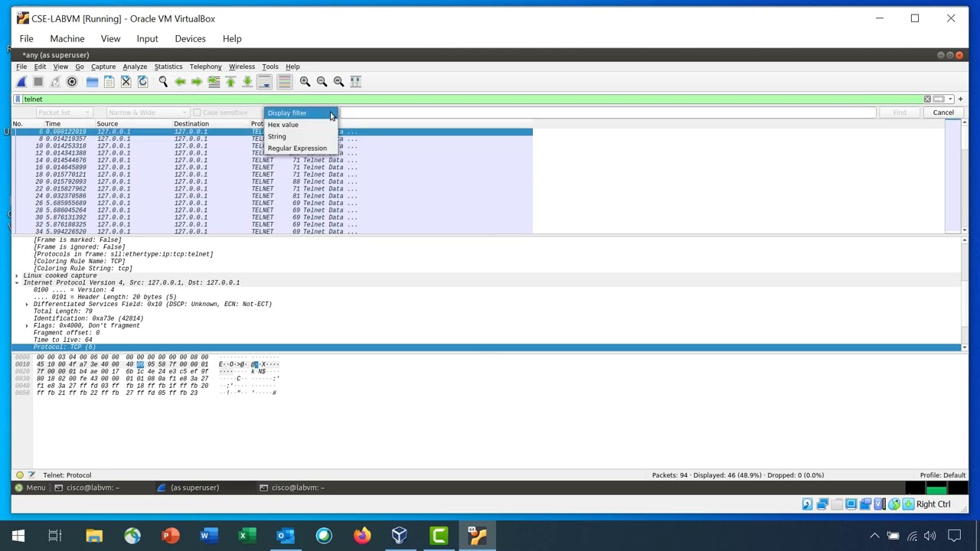Select Display filter search type
Viewport: 980px width, 551px height.
(300, 113)
